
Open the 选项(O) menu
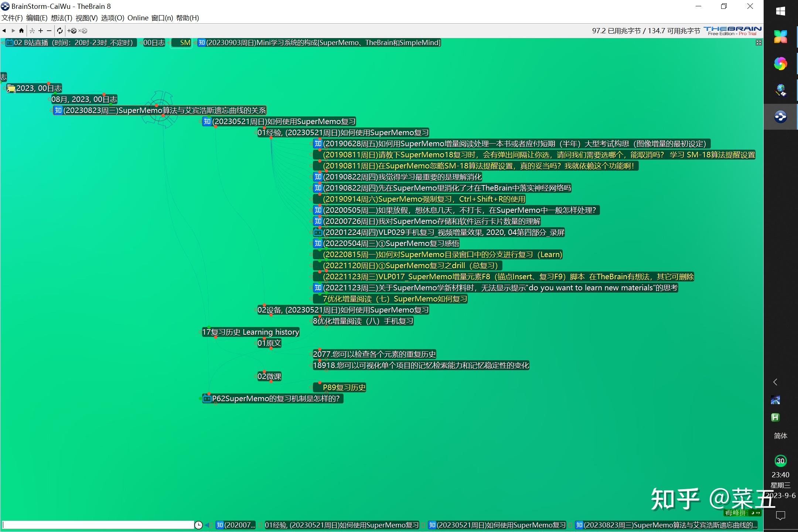[x=112, y=18]
